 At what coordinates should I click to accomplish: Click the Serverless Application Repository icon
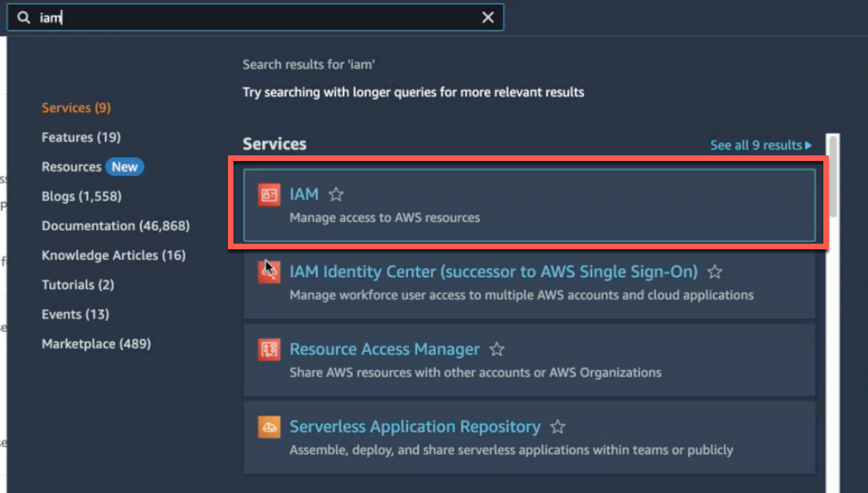point(269,428)
